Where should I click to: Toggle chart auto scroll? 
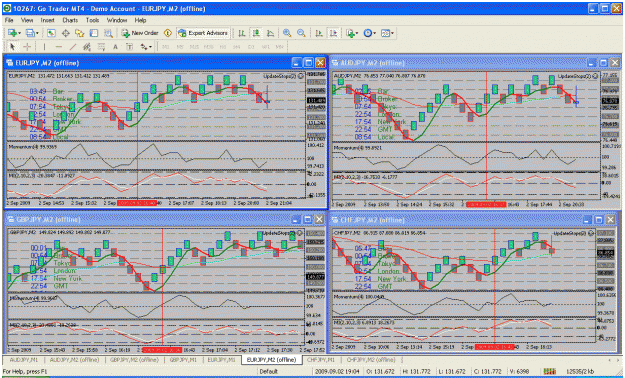point(319,33)
